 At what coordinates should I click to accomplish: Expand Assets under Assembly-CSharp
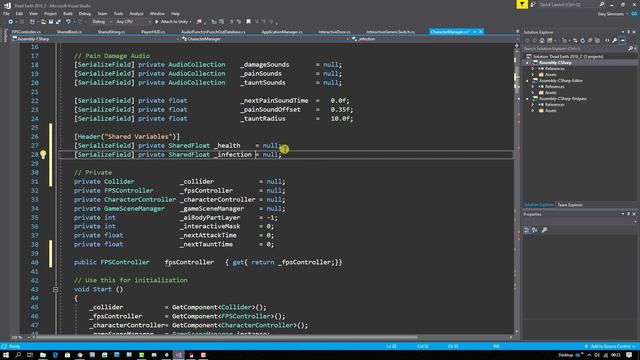coord(533,75)
